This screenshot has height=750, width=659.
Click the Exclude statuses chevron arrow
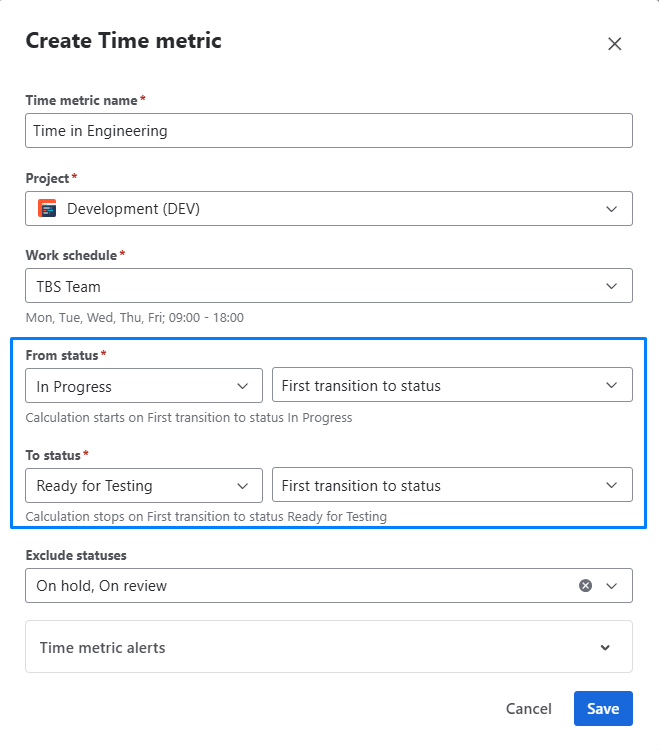click(x=612, y=586)
